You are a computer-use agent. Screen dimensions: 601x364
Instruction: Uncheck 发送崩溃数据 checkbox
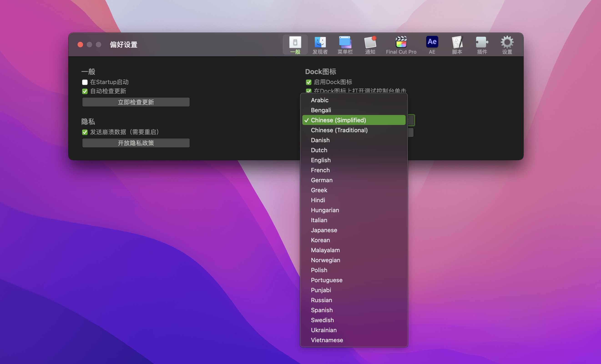tap(85, 132)
